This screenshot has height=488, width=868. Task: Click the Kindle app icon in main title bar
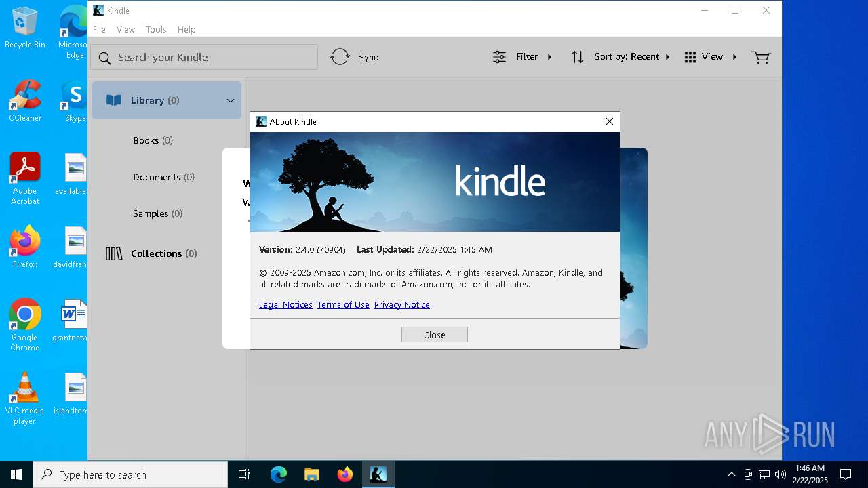pos(98,10)
